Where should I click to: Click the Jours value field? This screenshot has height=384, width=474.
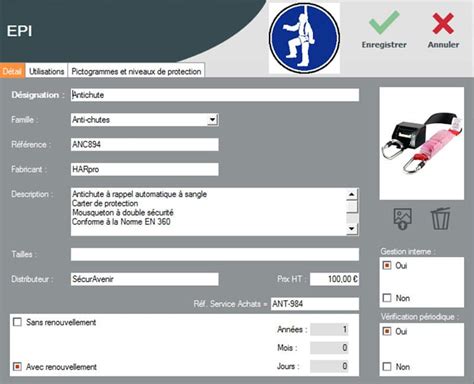(329, 366)
